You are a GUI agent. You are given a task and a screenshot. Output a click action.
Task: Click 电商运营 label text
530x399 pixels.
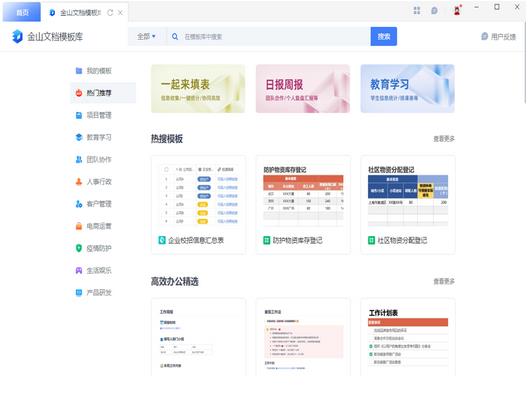click(x=99, y=226)
